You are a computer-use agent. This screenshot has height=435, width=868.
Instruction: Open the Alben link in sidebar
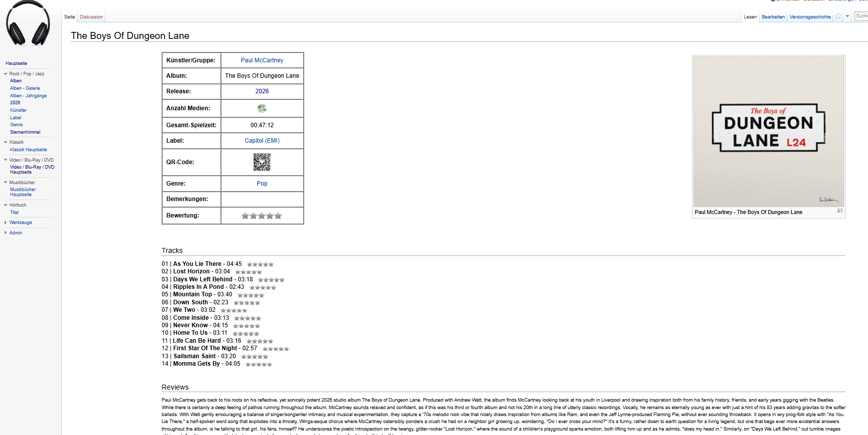(16, 81)
